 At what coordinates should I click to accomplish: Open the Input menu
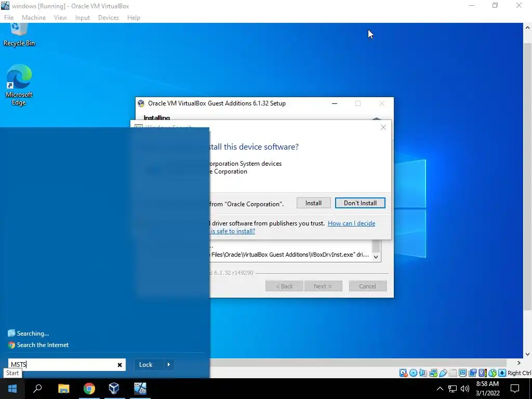pos(83,18)
